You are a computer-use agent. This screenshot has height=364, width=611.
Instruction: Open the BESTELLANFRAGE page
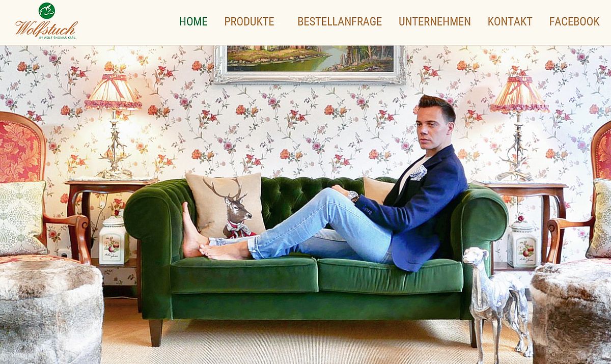(x=340, y=21)
